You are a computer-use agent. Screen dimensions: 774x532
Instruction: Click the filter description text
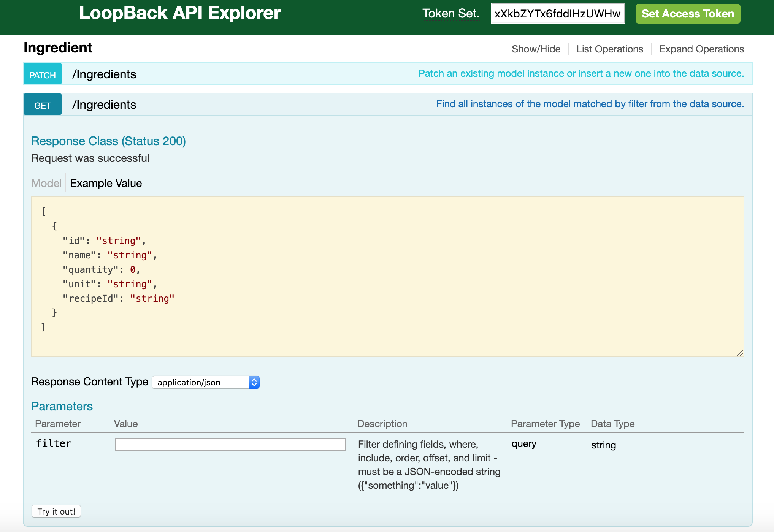click(x=429, y=465)
